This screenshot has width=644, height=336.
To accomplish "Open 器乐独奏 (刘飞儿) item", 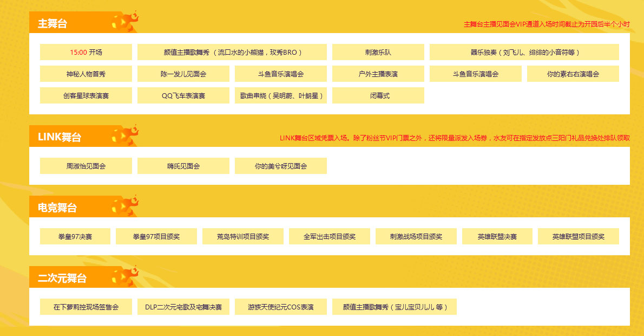I will click(524, 52).
